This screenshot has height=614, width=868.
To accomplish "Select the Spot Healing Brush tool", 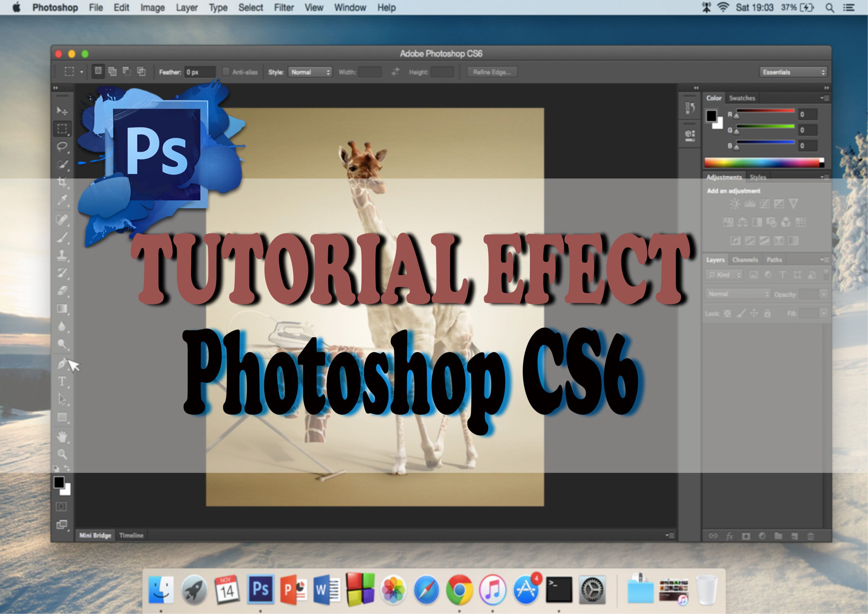I will 62,220.
